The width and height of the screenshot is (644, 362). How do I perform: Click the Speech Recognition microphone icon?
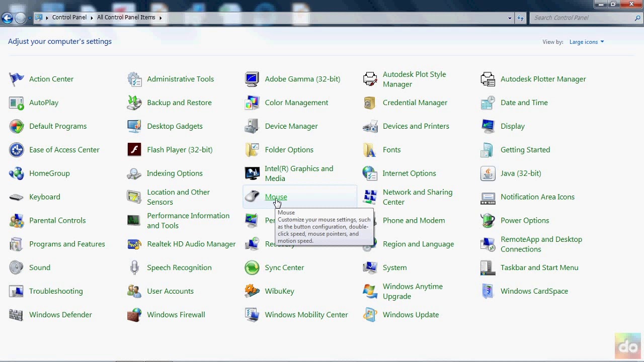point(134,267)
